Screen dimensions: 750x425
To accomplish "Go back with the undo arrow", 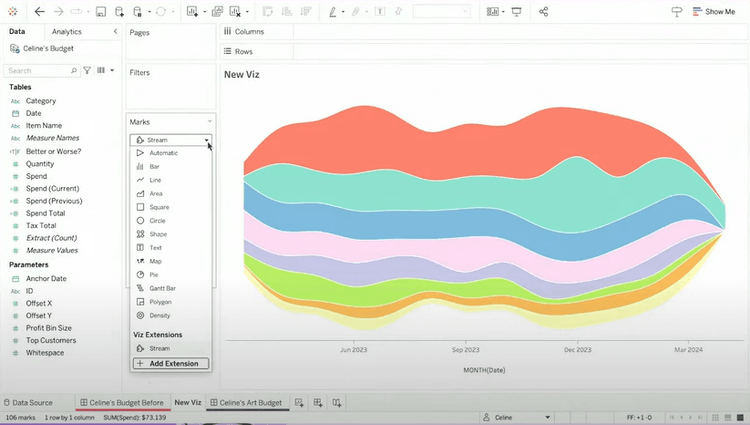I will coord(40,12).
